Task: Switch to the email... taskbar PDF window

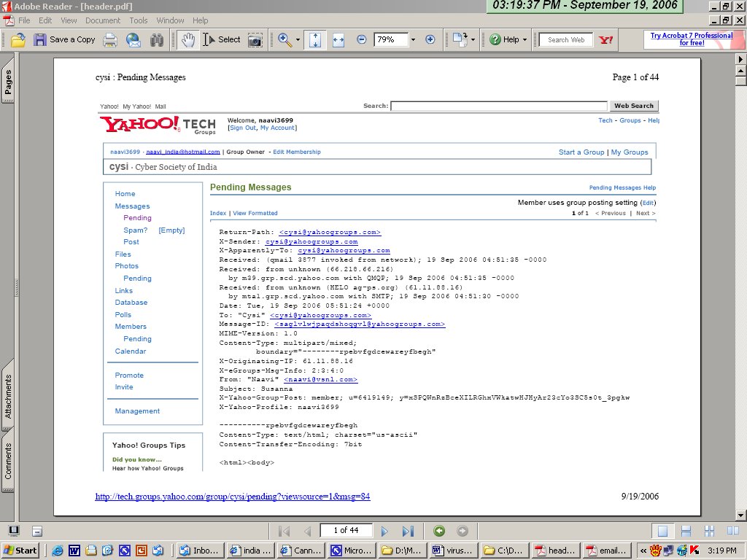Action: 606,551
